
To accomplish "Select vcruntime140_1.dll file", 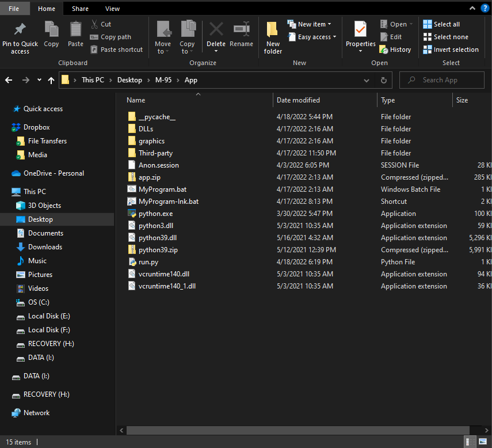I will click(167, 286).
